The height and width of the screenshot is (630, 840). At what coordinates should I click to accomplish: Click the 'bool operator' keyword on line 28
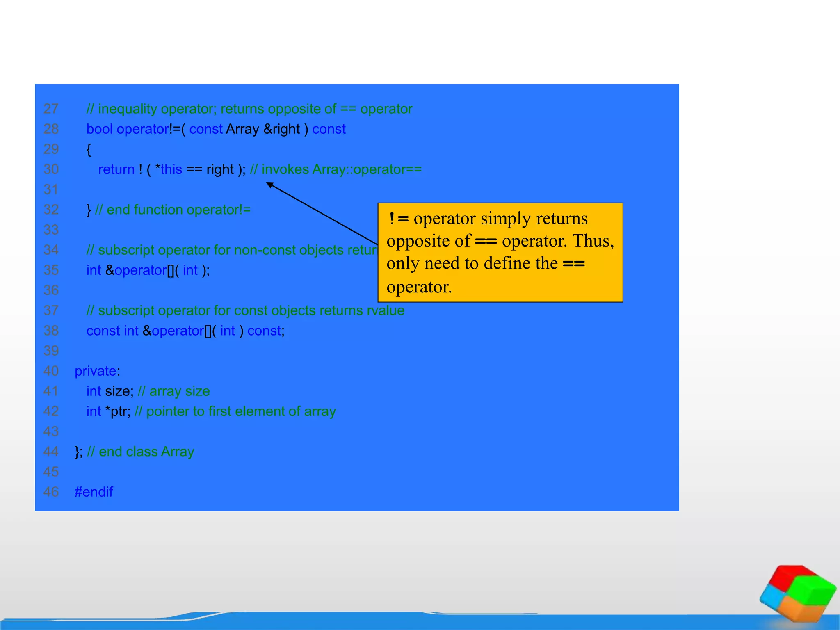click(128, 129)
